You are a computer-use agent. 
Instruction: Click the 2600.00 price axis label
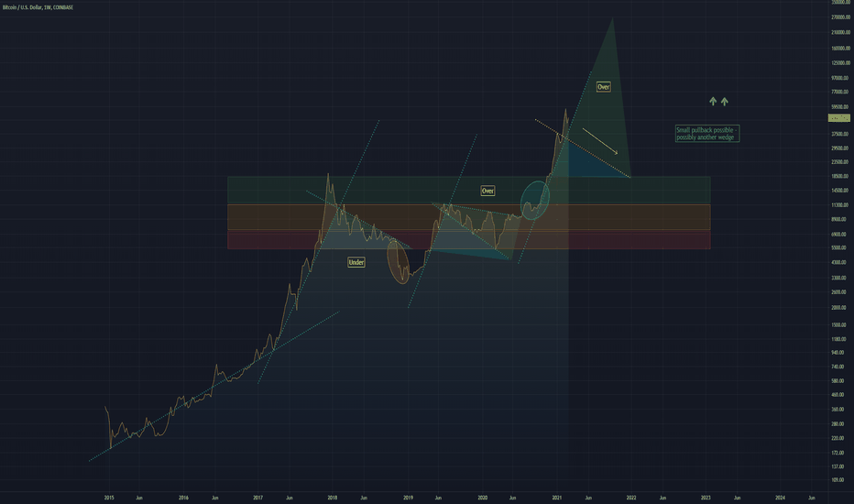click(x=840, y=292)
